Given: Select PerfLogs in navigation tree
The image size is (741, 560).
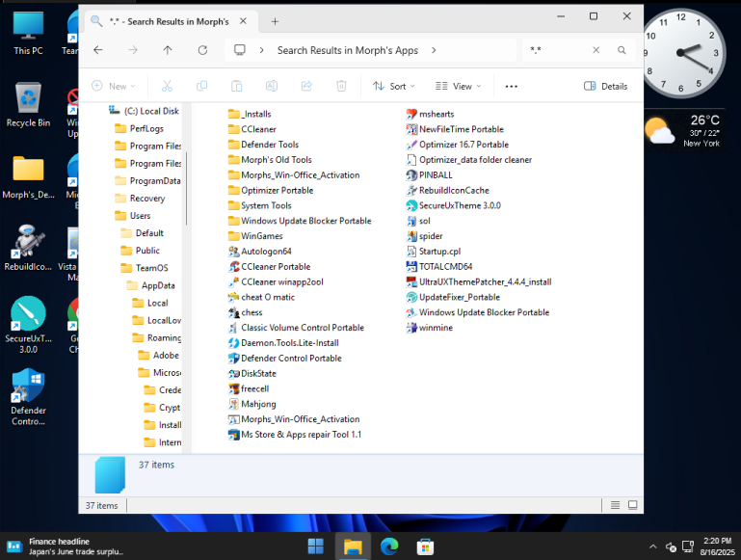Looking at the screenshot, I should (x=141, y=128).
